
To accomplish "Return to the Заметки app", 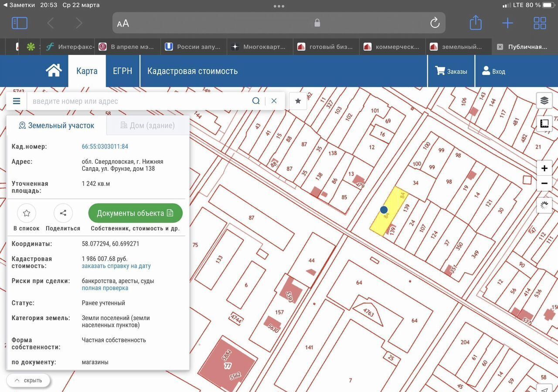I will (x=20, y=5).
